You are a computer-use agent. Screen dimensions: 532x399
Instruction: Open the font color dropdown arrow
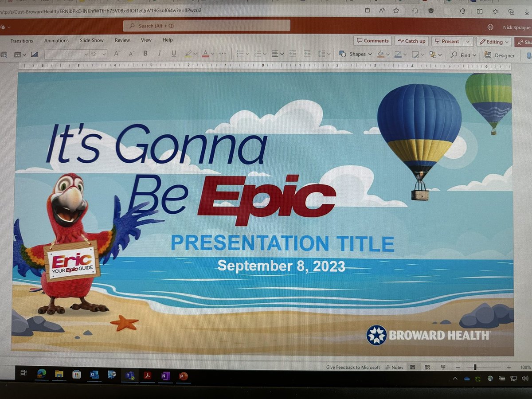coord(212,54)
